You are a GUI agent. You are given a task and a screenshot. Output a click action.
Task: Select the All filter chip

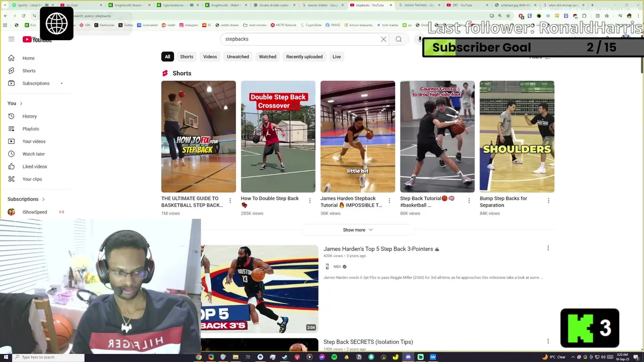click(168, 57)
